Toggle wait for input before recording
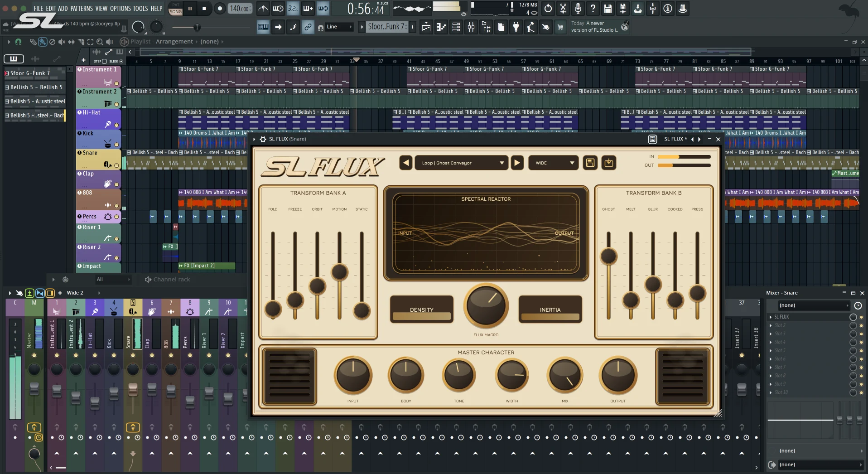868x474 pixels. point(278,8)
